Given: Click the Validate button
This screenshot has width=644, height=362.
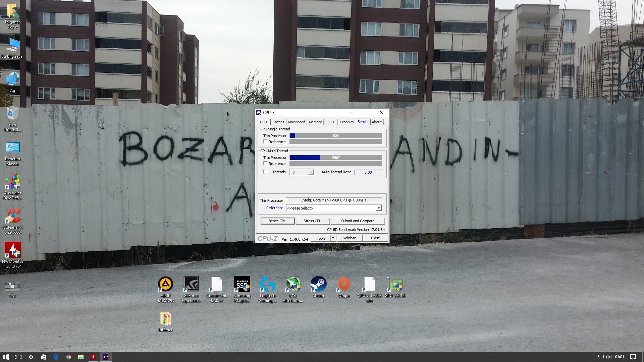Looking at the screenshot, I should (350, 238).
